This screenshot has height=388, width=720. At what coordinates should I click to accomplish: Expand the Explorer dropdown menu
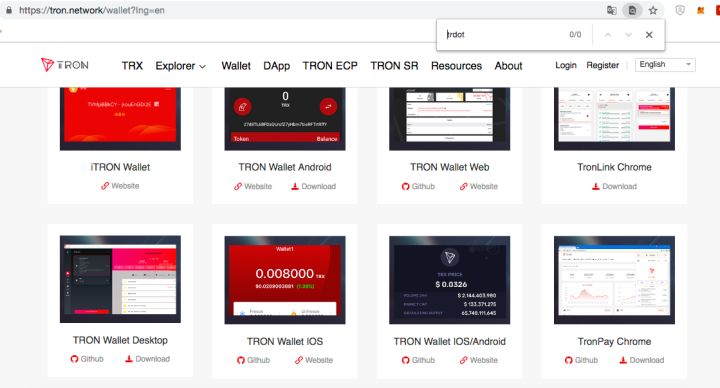click(180, 66)
